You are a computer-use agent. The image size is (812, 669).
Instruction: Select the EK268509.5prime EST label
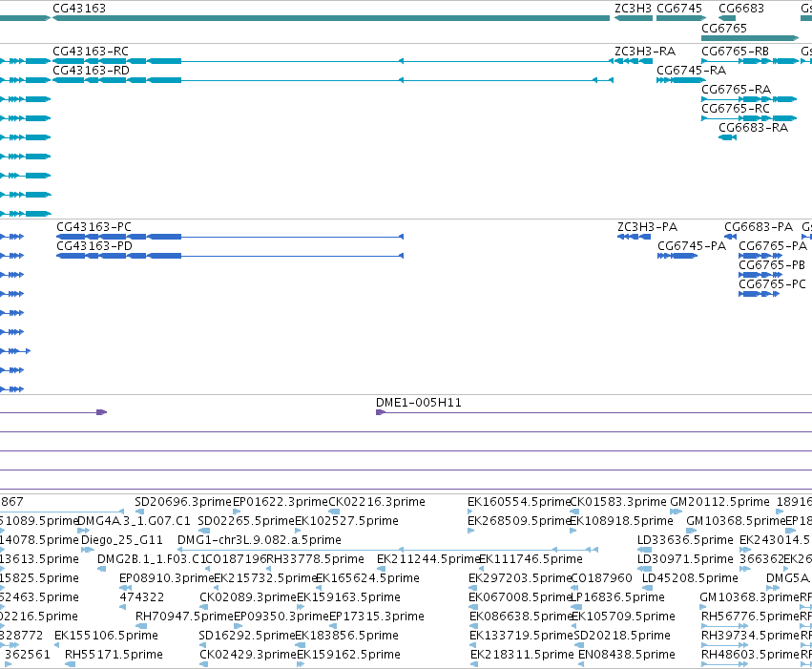coord(519,521)
